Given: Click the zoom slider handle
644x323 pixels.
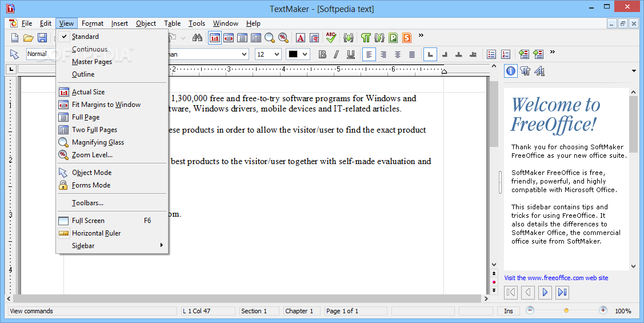Looking at the screenshot, I should point(566,310).
